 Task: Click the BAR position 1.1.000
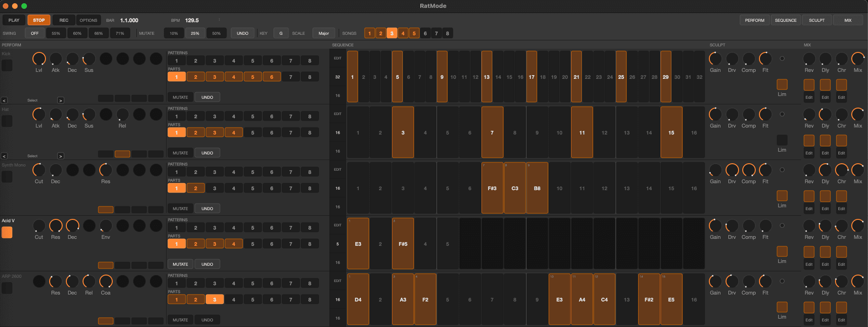pyautogui.click(x=129, y=20)
